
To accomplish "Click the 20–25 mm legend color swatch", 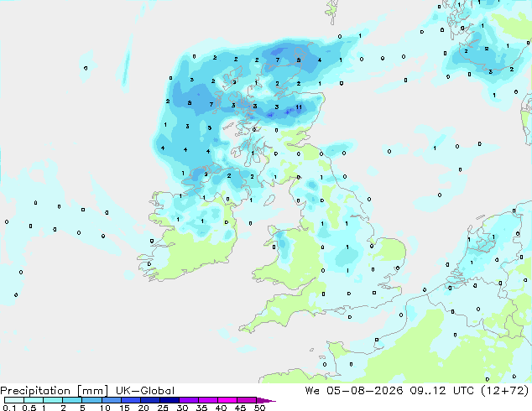I will (149, 400).
